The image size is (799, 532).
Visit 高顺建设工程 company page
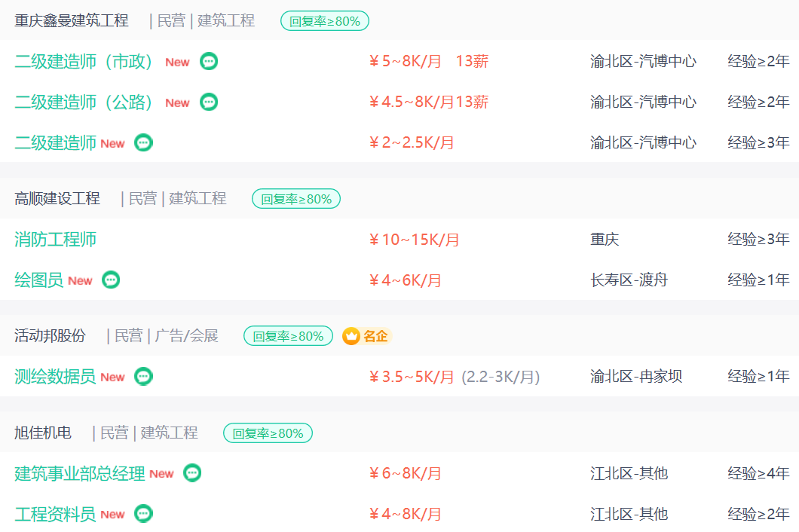(x=57, y=199)
